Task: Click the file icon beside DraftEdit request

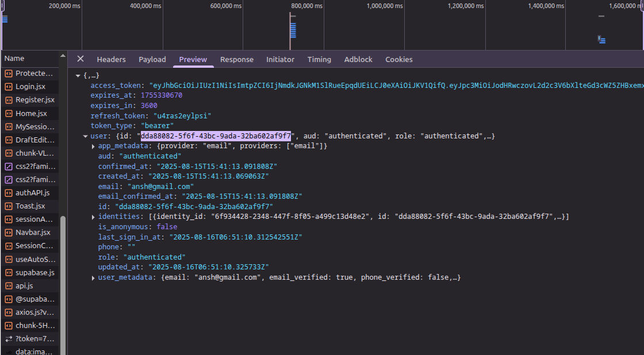Action: coord(8,140)
